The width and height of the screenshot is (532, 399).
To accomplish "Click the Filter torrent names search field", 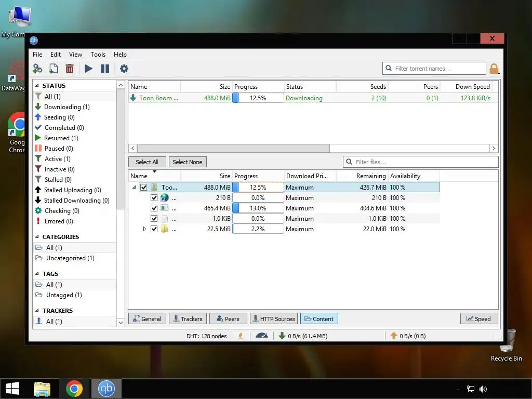I will pos(434,69).
